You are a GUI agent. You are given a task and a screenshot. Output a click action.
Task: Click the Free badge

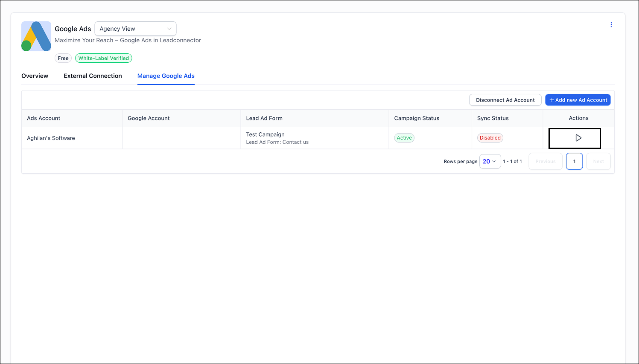63,58
